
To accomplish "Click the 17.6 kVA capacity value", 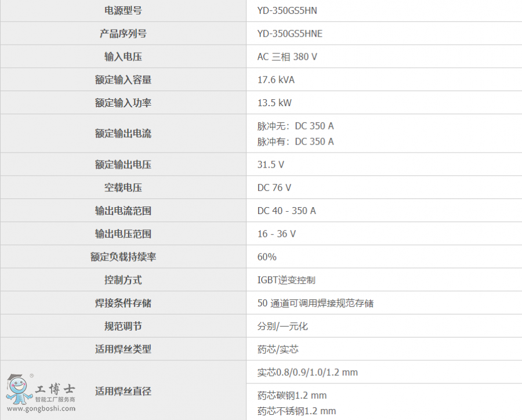I will tap(275, 80).
